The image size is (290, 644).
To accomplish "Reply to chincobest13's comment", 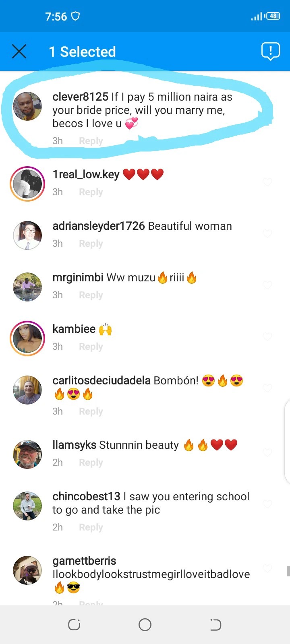I will tap(91, 527).
